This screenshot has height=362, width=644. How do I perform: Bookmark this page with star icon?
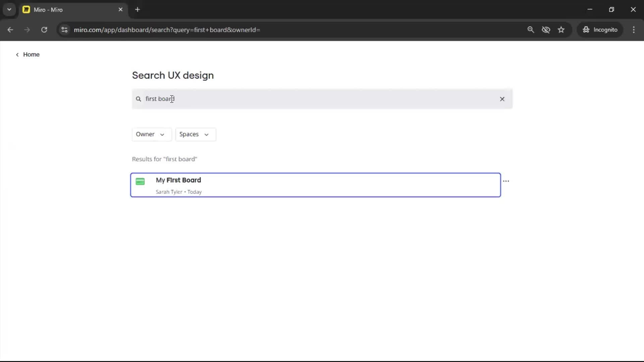click(x=561, y=30)
